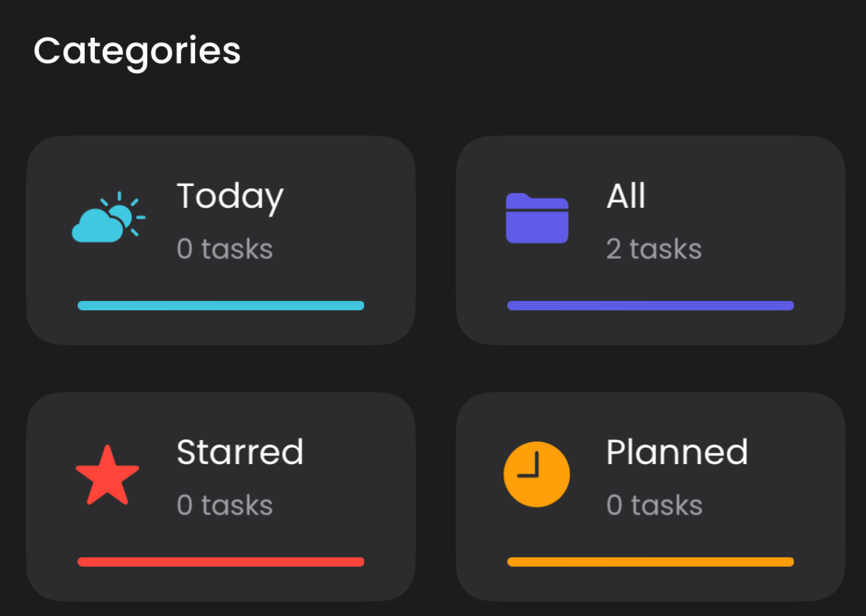Click the Categories heading

[137, 51]
